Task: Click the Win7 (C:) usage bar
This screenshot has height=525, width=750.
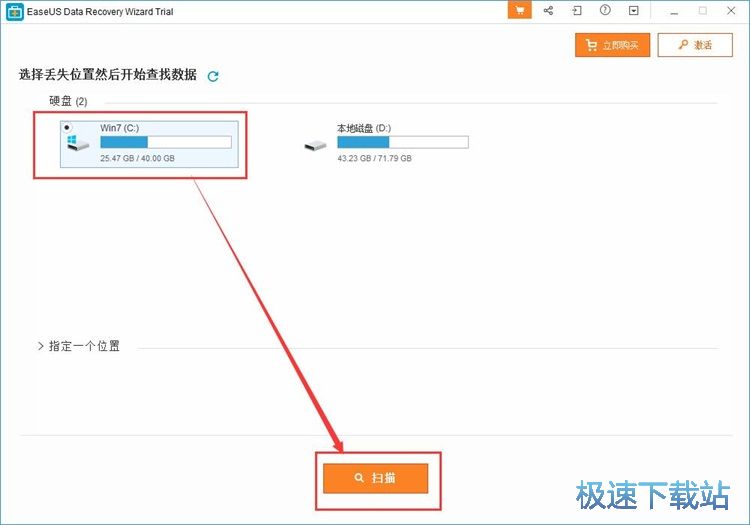Action: pyautogui.click(x=166, y=142)
